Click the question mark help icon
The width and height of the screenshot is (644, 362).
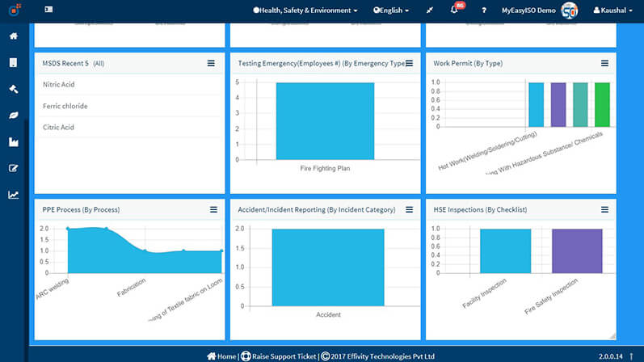(x=484, y=11)
